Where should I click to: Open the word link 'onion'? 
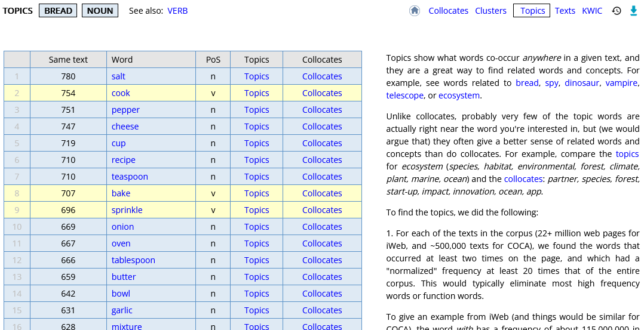123,227
